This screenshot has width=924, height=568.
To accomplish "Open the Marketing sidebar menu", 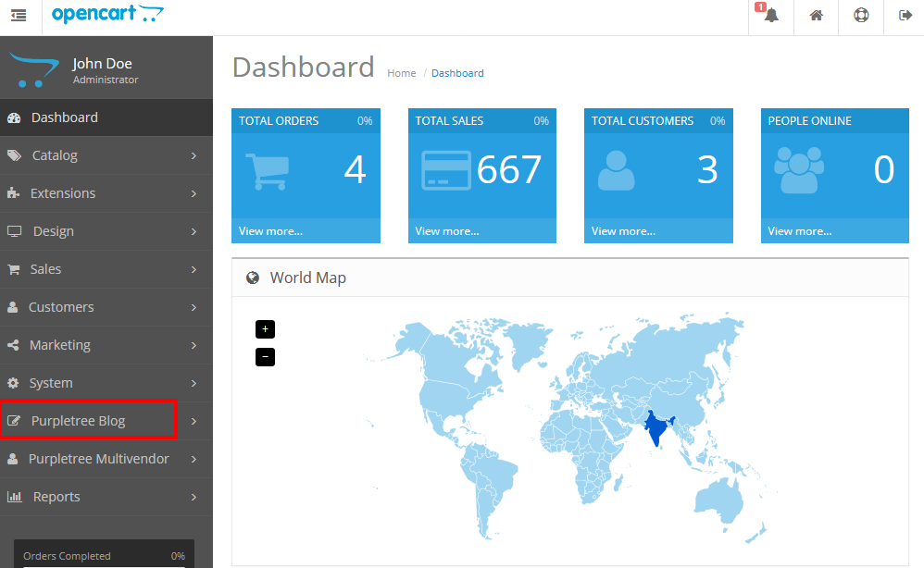I will pos(106,345).
